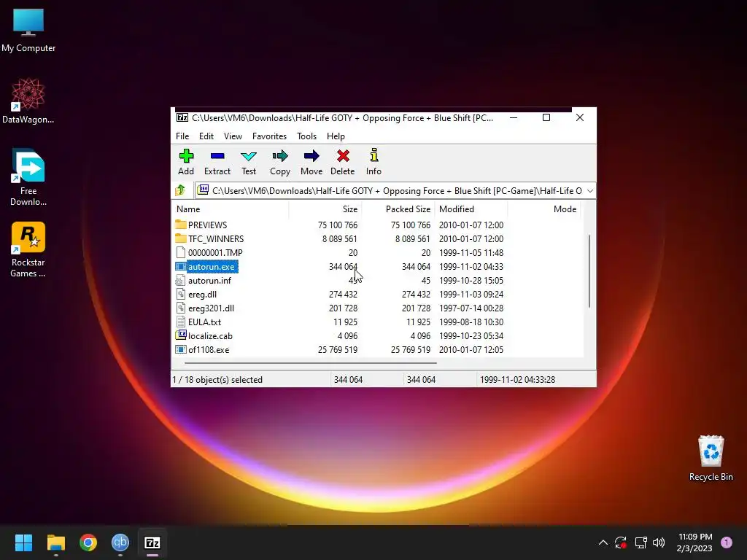
Task: Click modified date 1997-07-14 00:28
Action: (471, 308)
